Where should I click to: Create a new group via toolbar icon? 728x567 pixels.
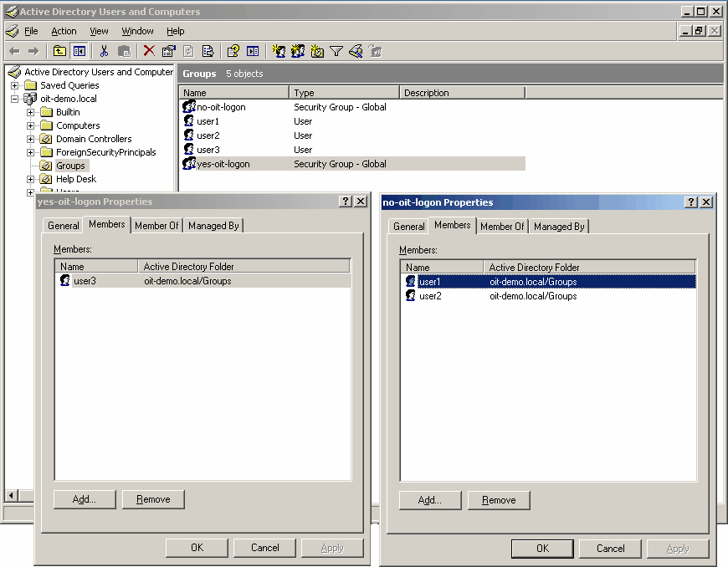point(298,51)
